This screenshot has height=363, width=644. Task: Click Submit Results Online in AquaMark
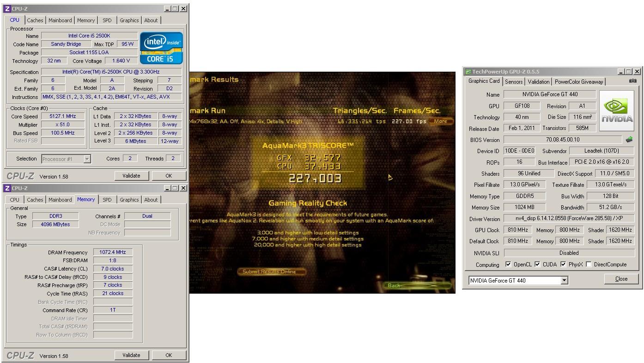click(x=273, y=271)
